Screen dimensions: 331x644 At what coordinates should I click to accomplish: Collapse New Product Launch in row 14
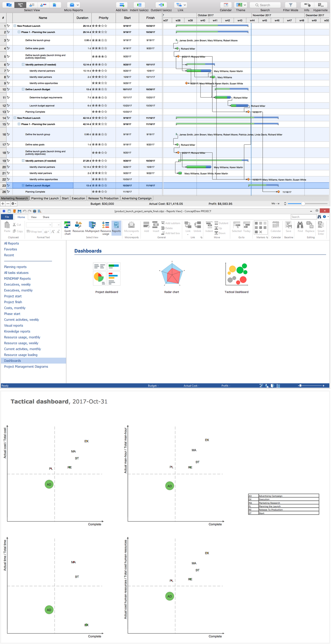click(15, 118)
